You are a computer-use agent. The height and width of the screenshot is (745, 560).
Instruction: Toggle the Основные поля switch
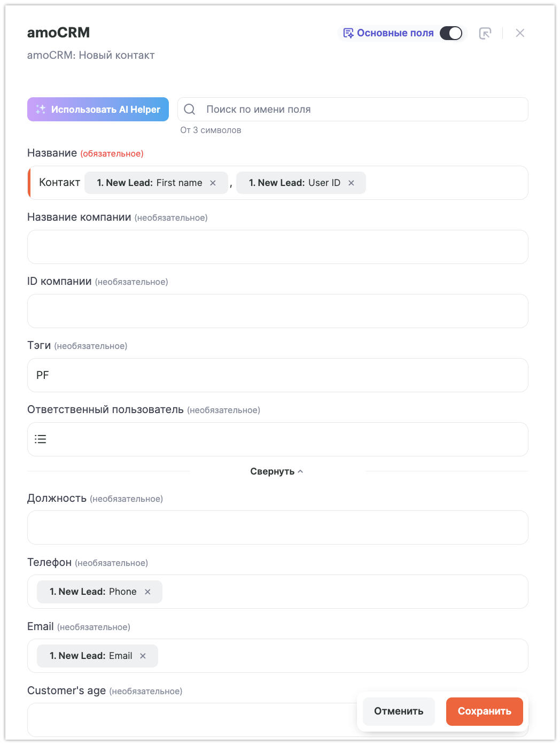coord(451,33)
